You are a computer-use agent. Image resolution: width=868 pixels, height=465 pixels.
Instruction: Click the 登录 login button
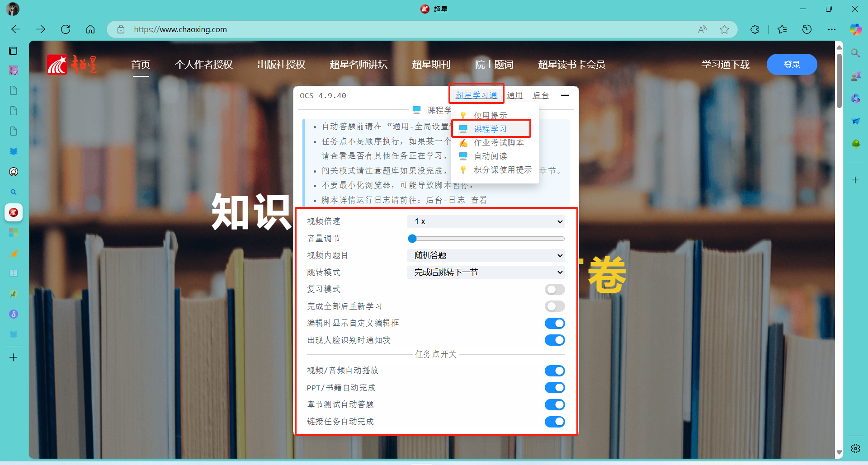click(792, 65)
